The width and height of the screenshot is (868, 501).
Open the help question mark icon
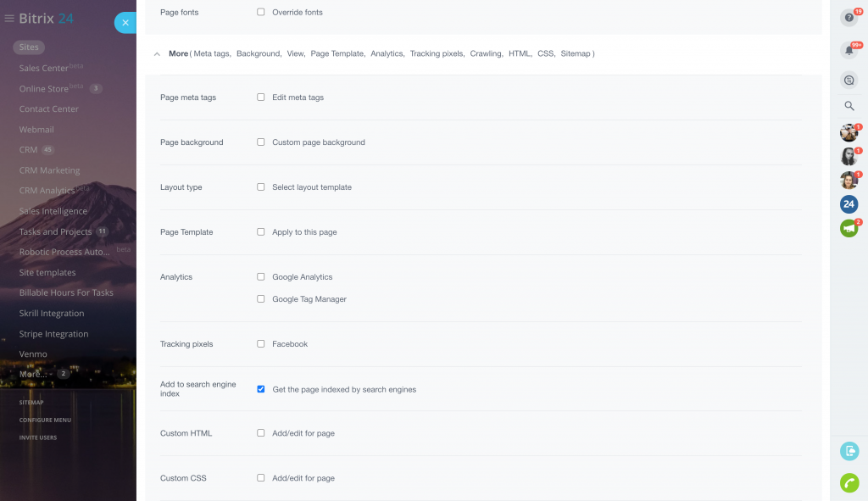(849, 18)
